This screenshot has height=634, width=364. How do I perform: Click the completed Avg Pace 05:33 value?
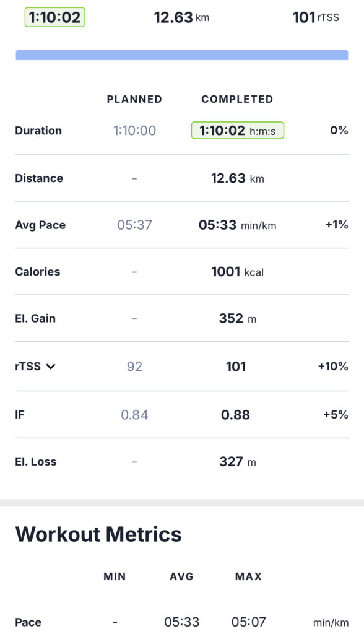click(238, 225)
